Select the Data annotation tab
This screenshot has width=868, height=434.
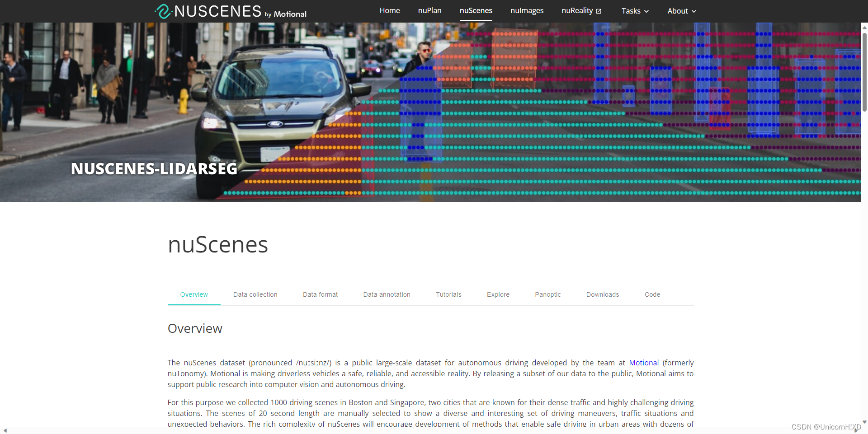coord(387,294)
